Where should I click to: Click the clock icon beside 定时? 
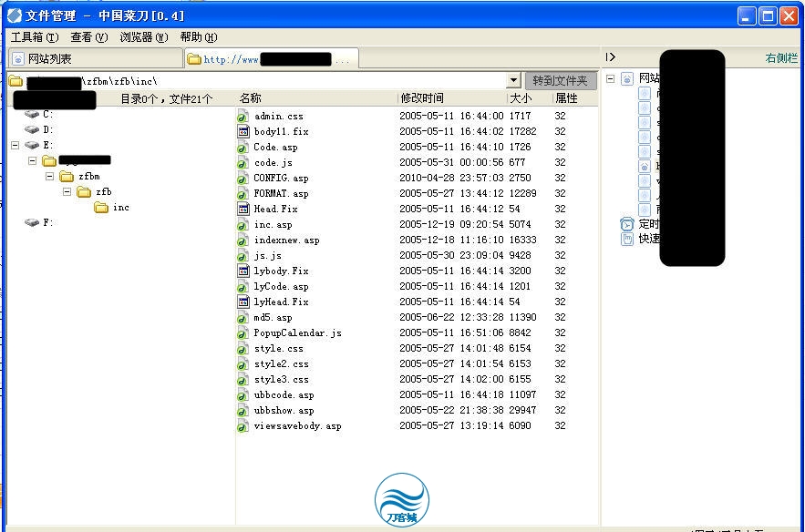627,224
